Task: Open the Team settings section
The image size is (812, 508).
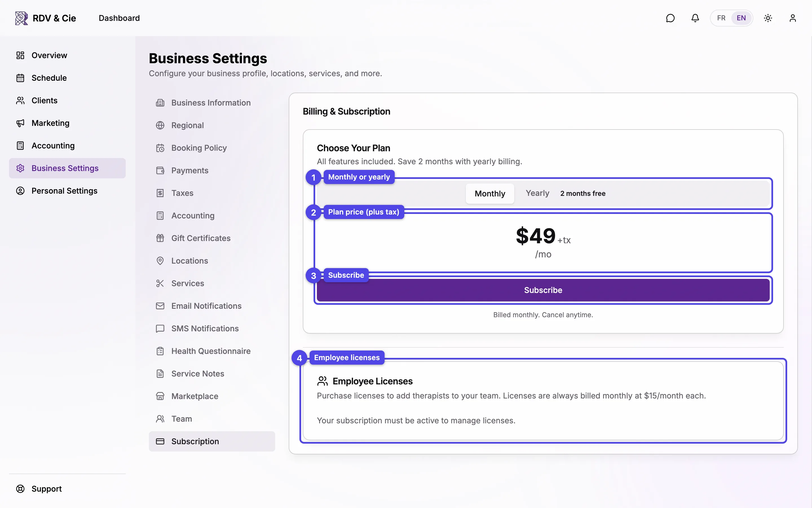Action: [x=212, y=419]
